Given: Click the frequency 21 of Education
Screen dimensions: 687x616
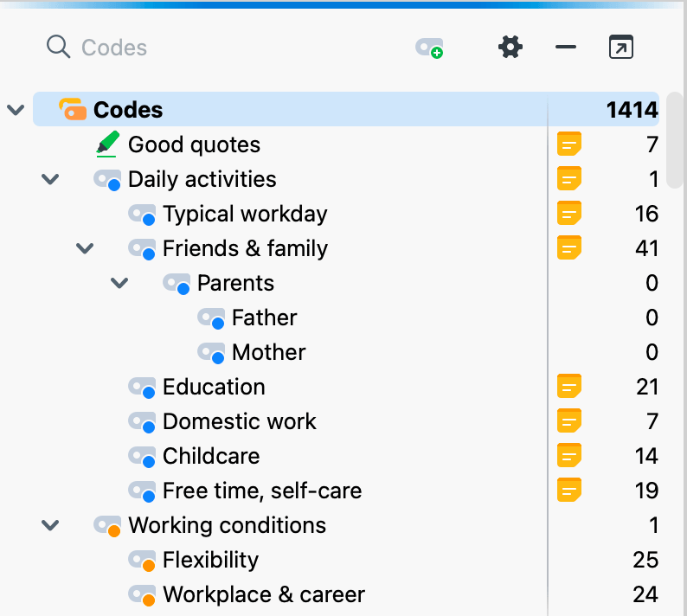Looking at the screenshot, I should 647,387.
